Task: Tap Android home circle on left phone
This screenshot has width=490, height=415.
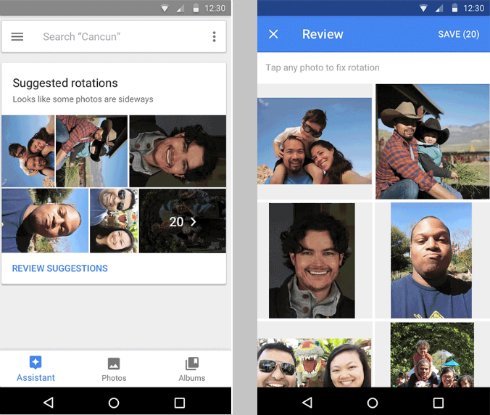Action: pos(114,403)
